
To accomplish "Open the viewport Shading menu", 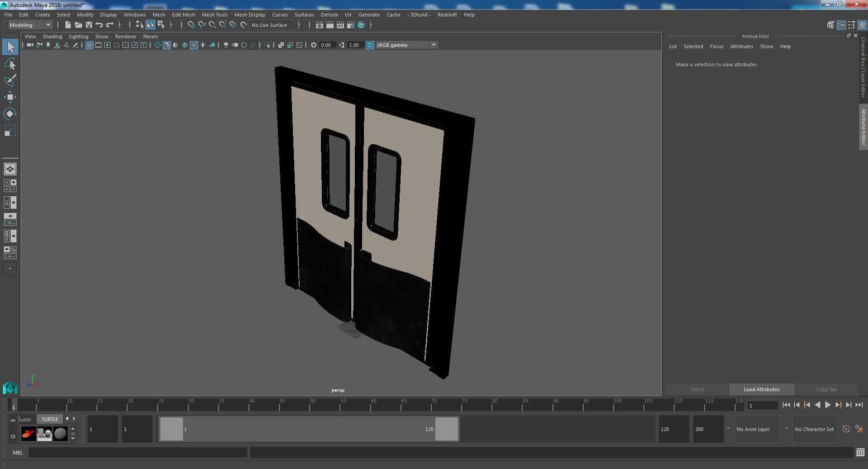I will (52, 36).
